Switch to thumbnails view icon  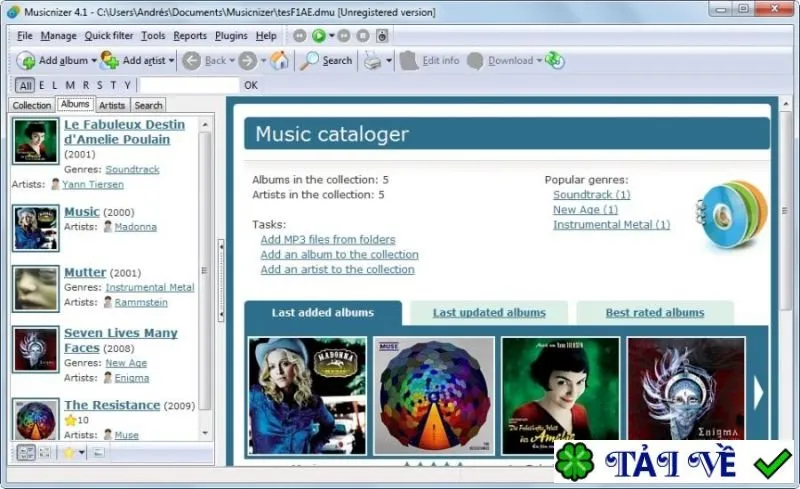(x=45, y=452)
